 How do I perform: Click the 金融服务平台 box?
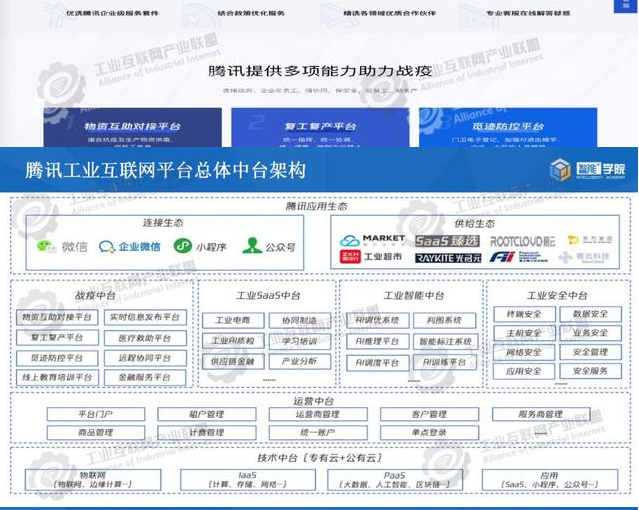144,378
